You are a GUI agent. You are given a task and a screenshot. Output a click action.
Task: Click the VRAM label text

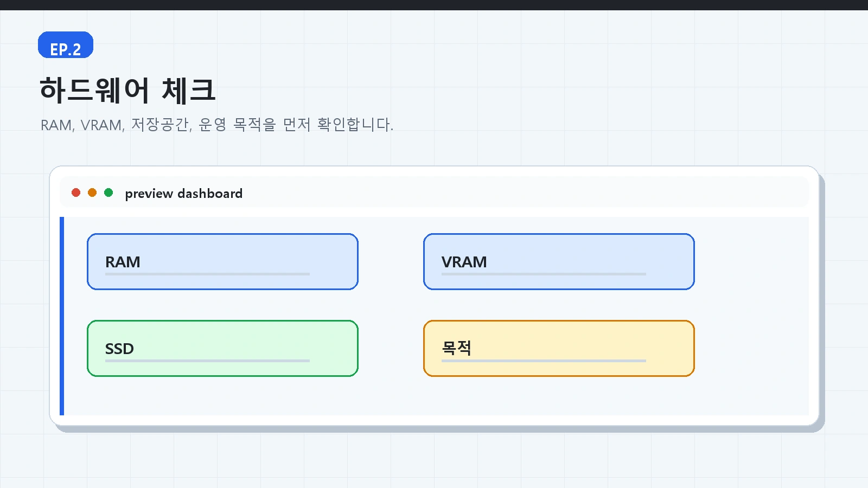tap(464, 262)
